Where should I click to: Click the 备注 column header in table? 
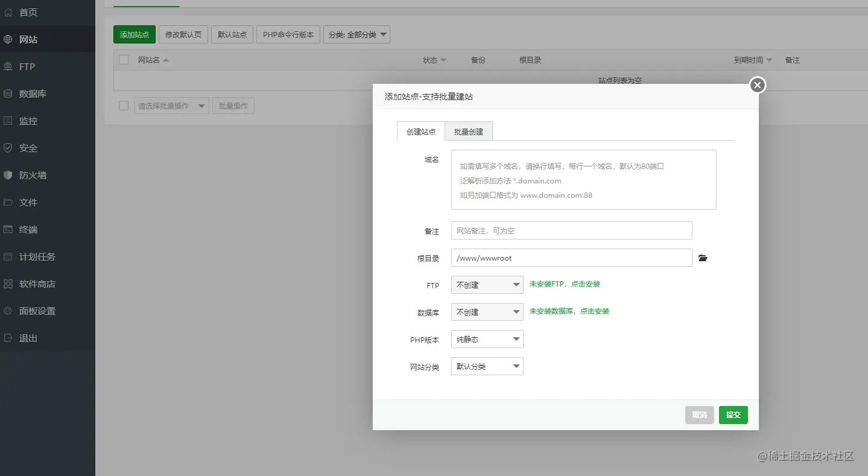[x=793, y=60]
